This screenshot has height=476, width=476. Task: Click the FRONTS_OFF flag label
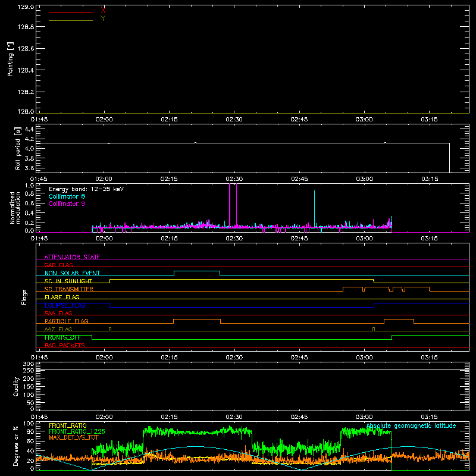(62, 337)
